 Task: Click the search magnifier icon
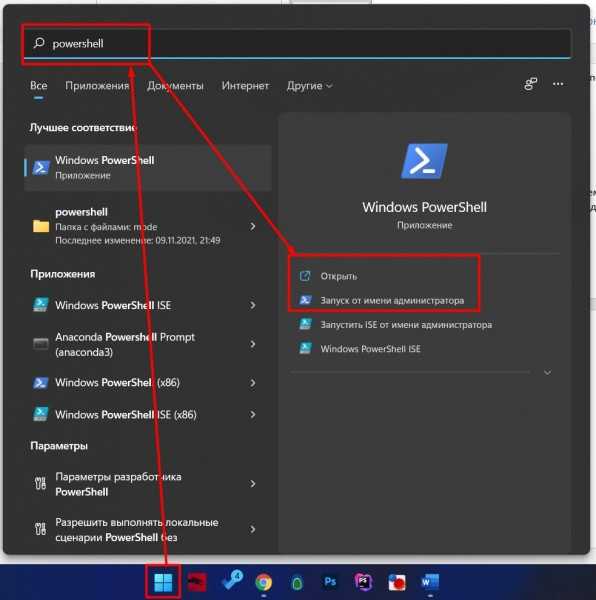point(39,43)
